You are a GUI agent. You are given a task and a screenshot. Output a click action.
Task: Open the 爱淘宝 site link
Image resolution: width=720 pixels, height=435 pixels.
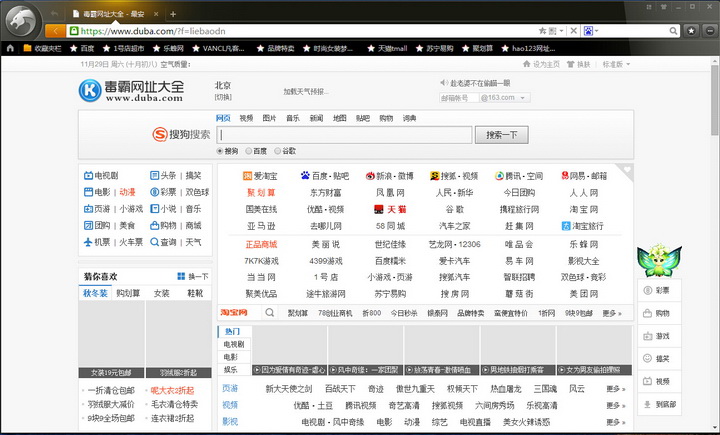tap(260, 176)
